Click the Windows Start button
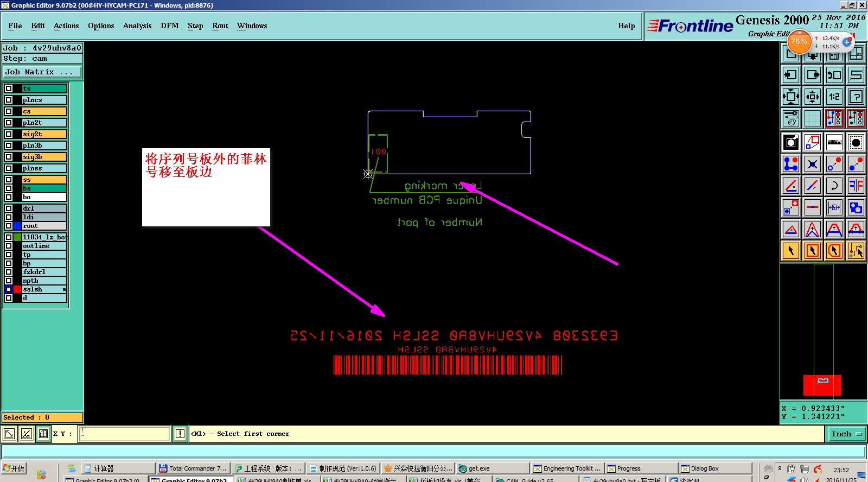The image size is (868, 482). click(14, 468)
